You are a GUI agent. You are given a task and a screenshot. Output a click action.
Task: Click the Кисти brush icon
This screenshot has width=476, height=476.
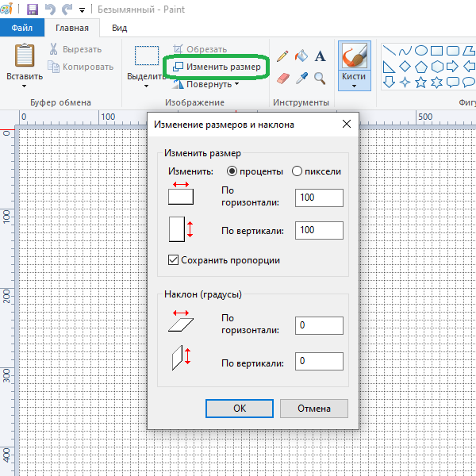pyautogui.click(x=355, y=56)
